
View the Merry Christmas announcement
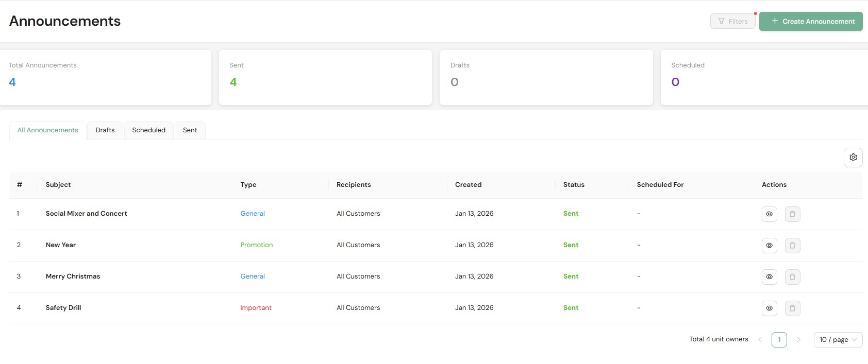[x=769, y=276]
